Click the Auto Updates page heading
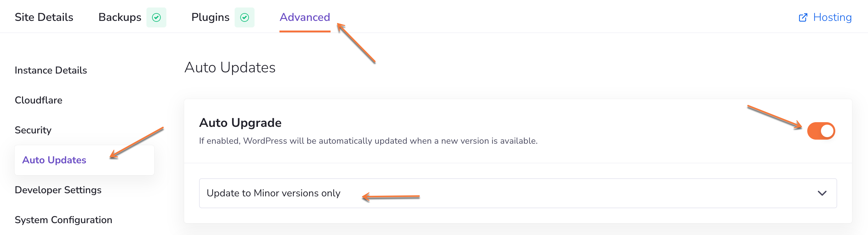868x235 pixels. click(x=230, y=67)
